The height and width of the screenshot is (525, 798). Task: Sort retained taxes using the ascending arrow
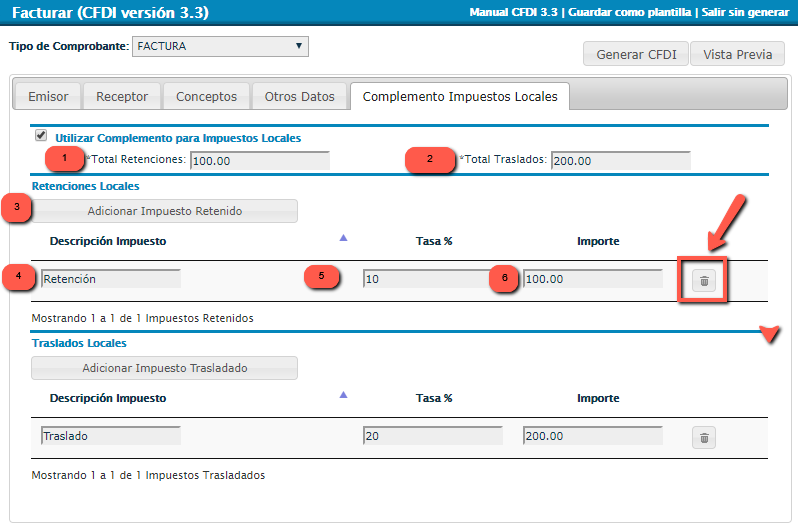tap(344, 238)
